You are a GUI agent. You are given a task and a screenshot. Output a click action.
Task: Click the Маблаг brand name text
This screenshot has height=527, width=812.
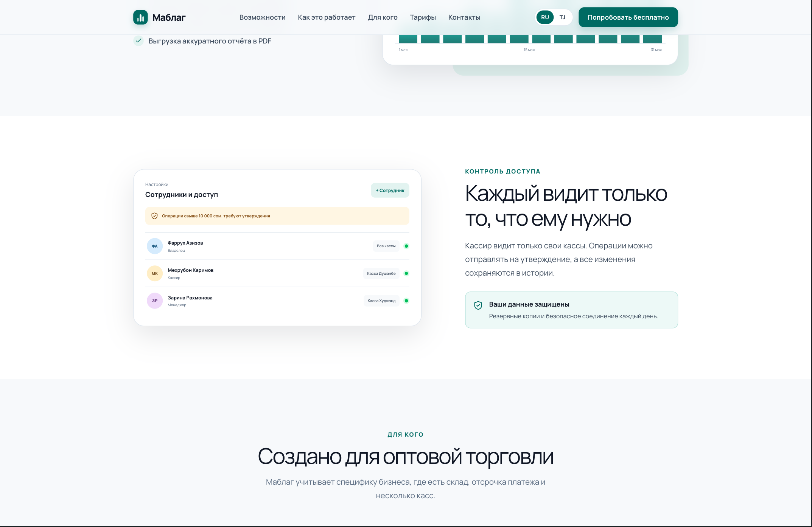169,17
